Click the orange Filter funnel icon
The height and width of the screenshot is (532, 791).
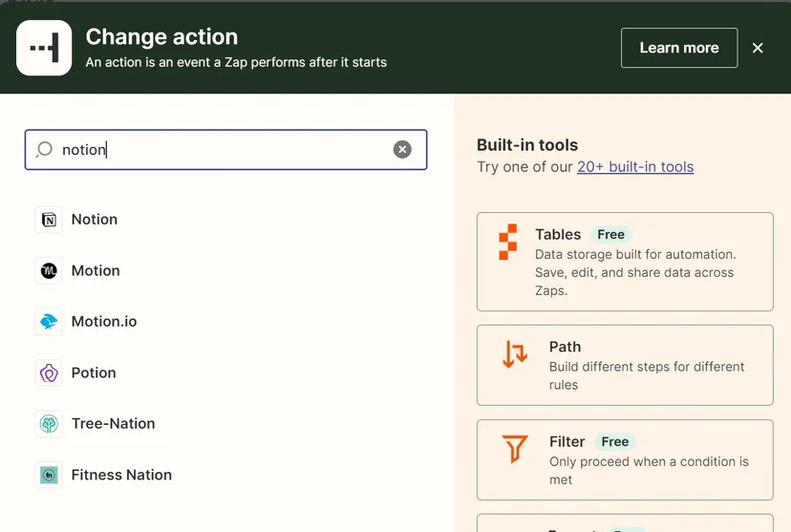click(515, 448)
